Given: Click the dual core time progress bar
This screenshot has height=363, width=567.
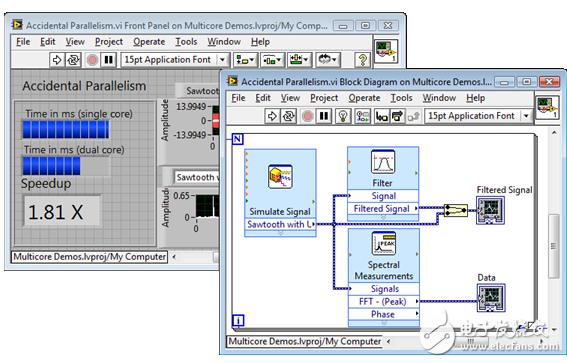Looking at the screenshot, I should [x=66, y=166].
